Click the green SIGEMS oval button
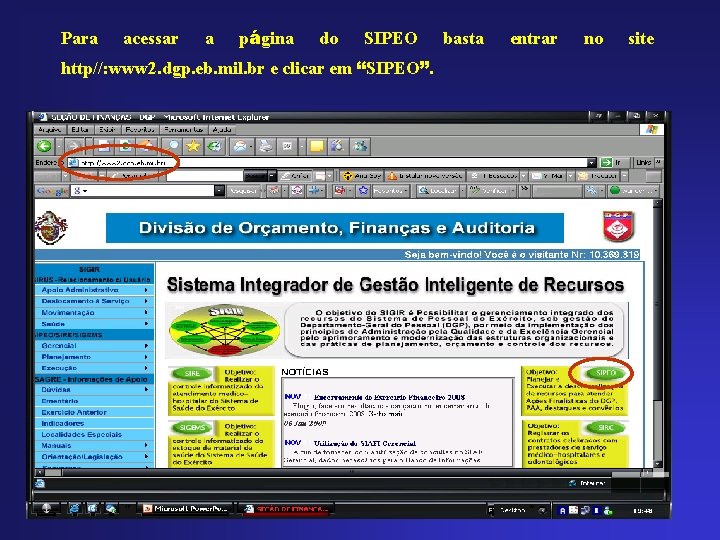This screenshot has width=720, height=540. (x=192, y=428)
